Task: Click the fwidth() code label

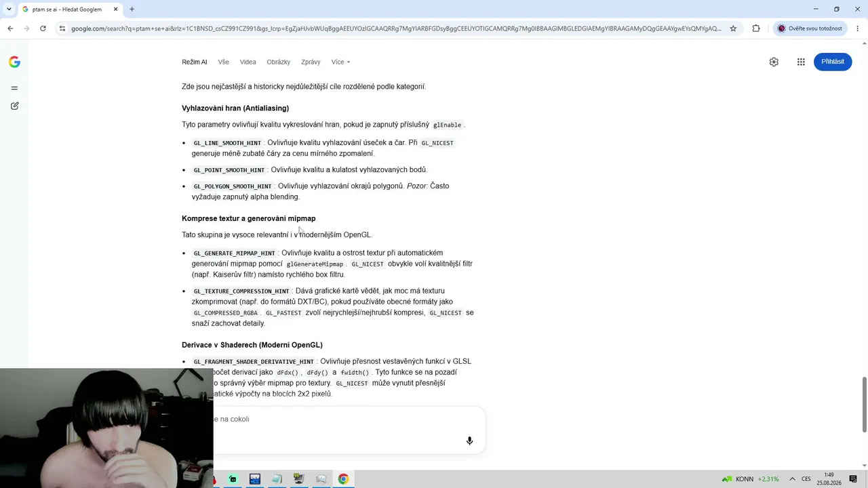Action: (x=355, y=373)
